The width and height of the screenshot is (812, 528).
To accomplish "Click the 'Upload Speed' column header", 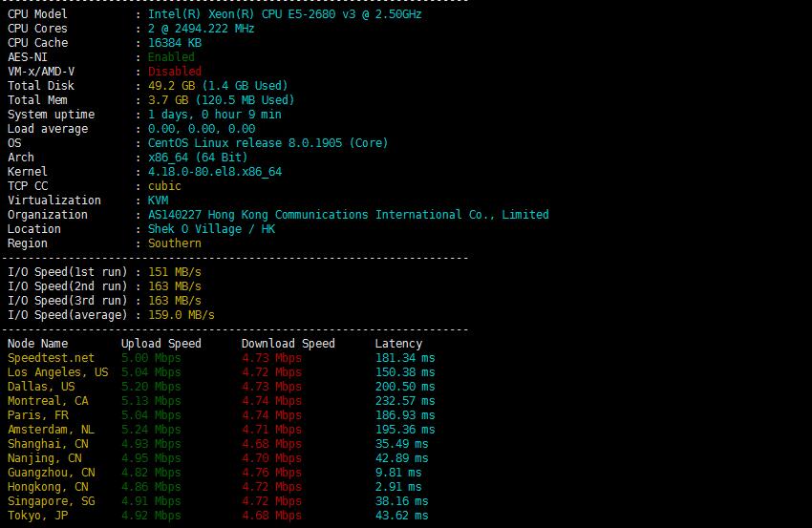I will 161,344.
